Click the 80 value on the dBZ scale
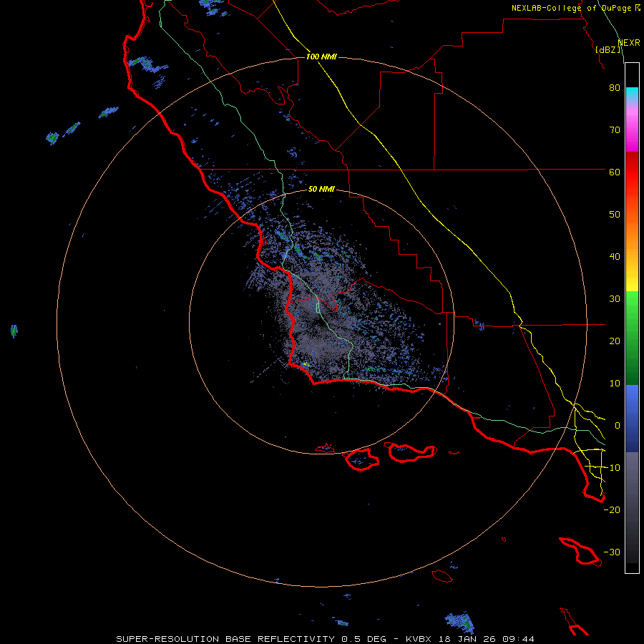 point(615,87)
